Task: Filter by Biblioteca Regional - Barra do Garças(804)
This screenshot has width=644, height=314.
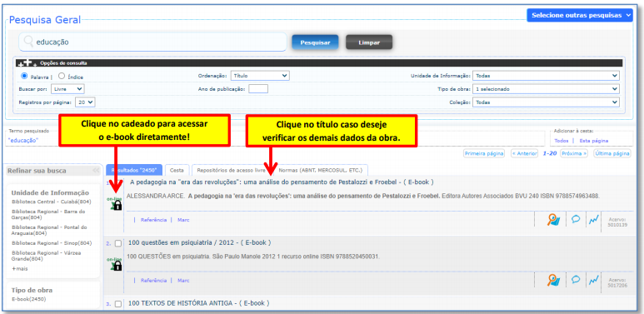Action: pyautogui.click(x=48, y=215)
